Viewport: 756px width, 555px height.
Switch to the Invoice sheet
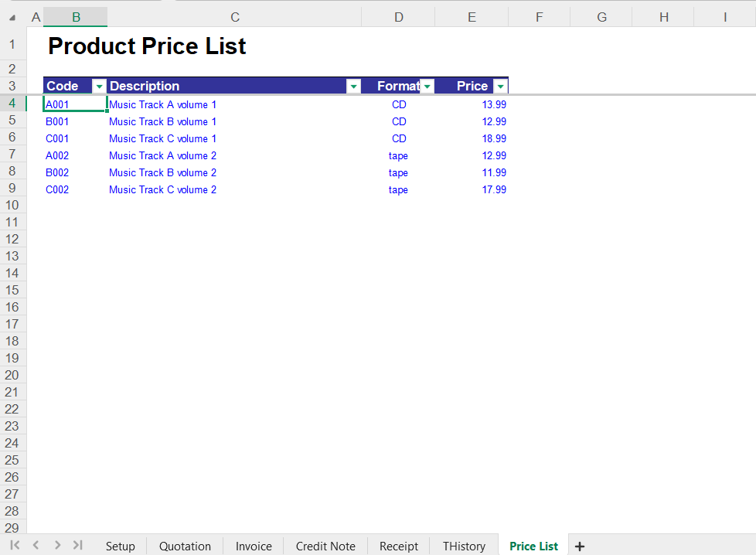pyautogui.click(x=253, y=546)
